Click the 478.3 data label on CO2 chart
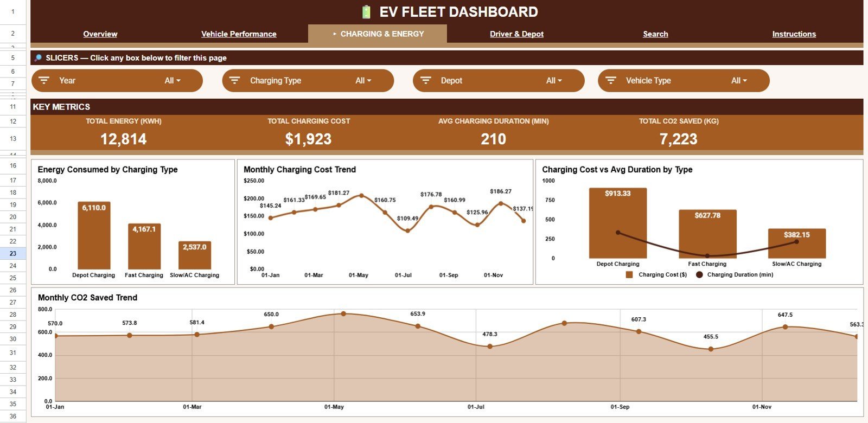This screenshot has height=423, width=868. pyautogui.click(x=490, y=334)
